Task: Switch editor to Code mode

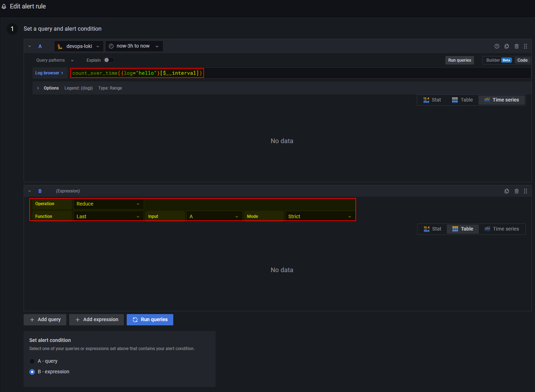Action: (x=522, y=60)
